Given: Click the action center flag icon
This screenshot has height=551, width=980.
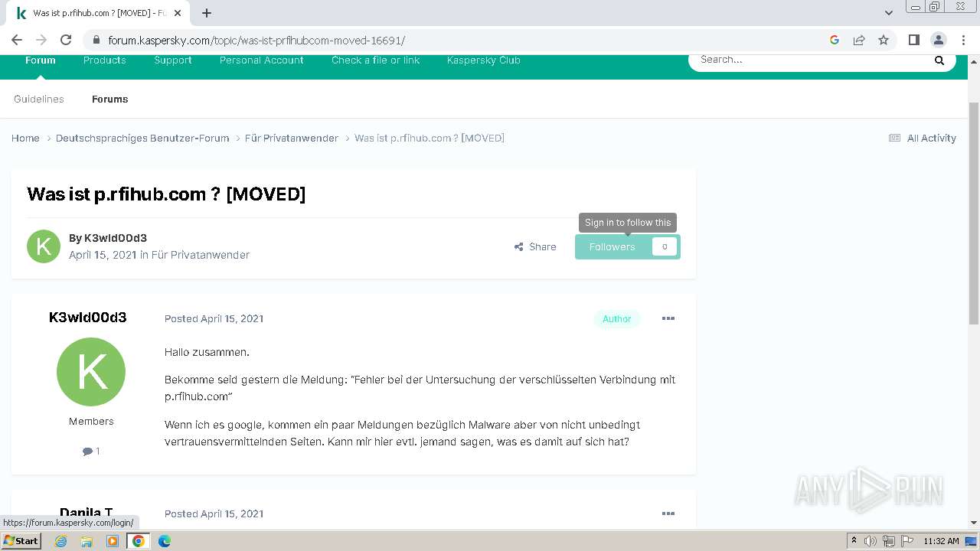Looking at the screenshot, I should click(906, 541).
